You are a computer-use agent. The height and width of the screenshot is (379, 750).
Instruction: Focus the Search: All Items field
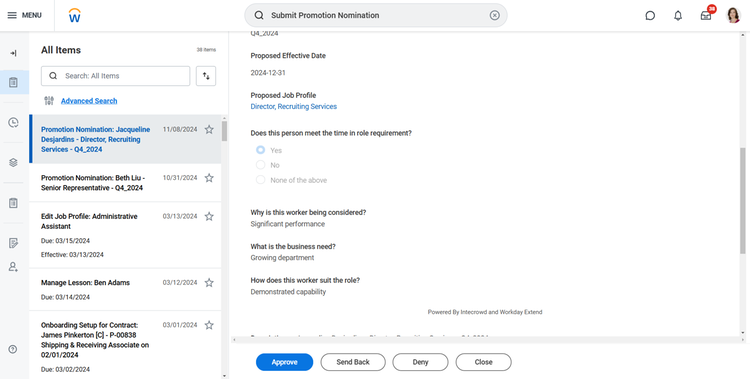(115, 76)
